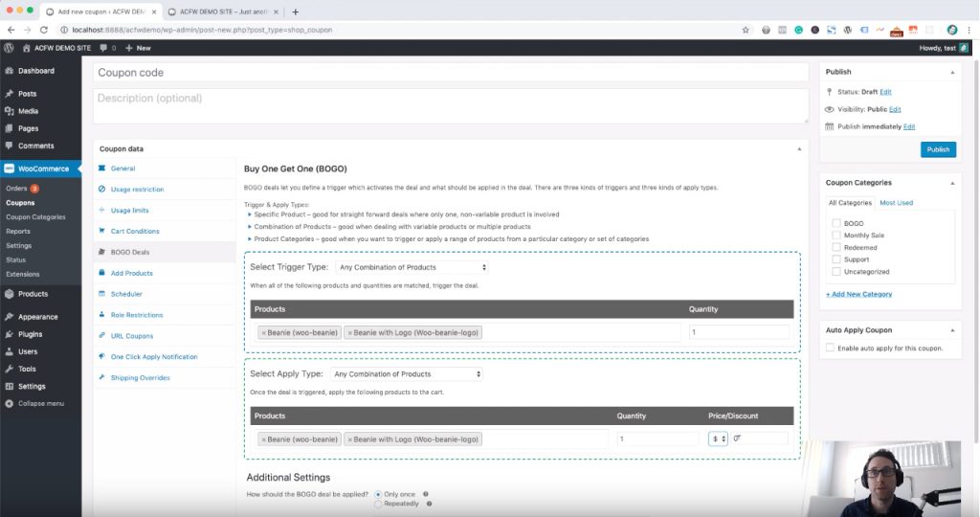The height and width of the screenshot is (517, 980).
Task: Open the Chrome three-dot menu
Action: [x=969, y=30]
